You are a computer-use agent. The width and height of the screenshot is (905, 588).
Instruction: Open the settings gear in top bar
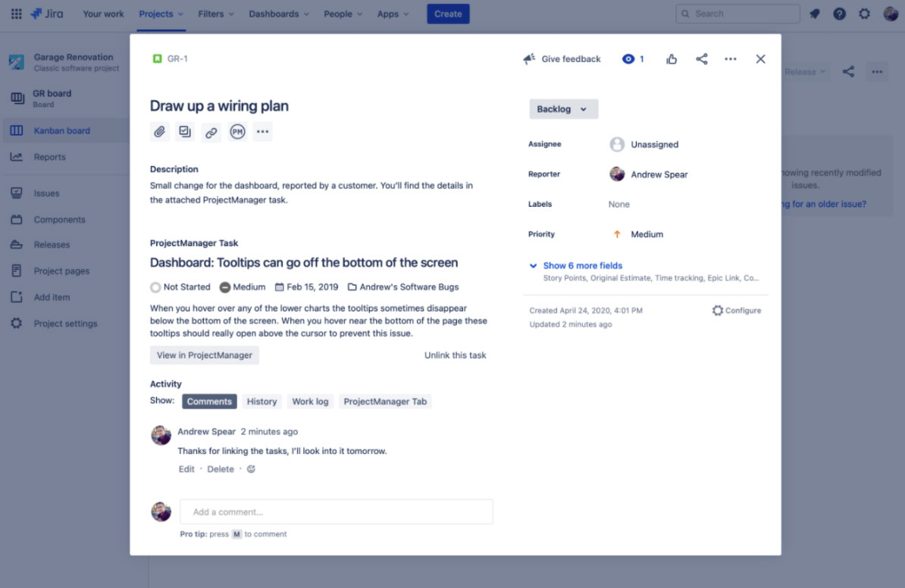coord(864,14)
